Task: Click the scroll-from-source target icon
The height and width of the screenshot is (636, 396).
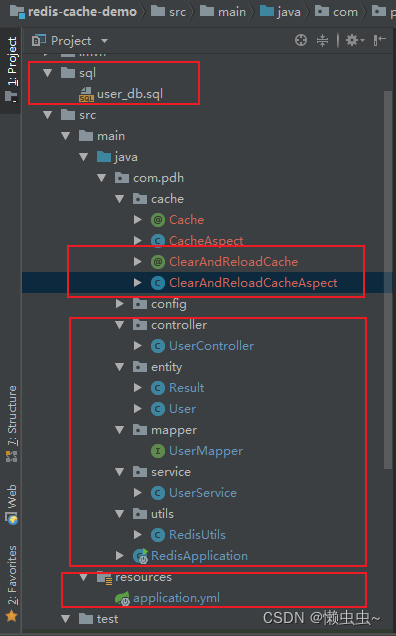Action: pyautogui.click(x=301, y=40)
